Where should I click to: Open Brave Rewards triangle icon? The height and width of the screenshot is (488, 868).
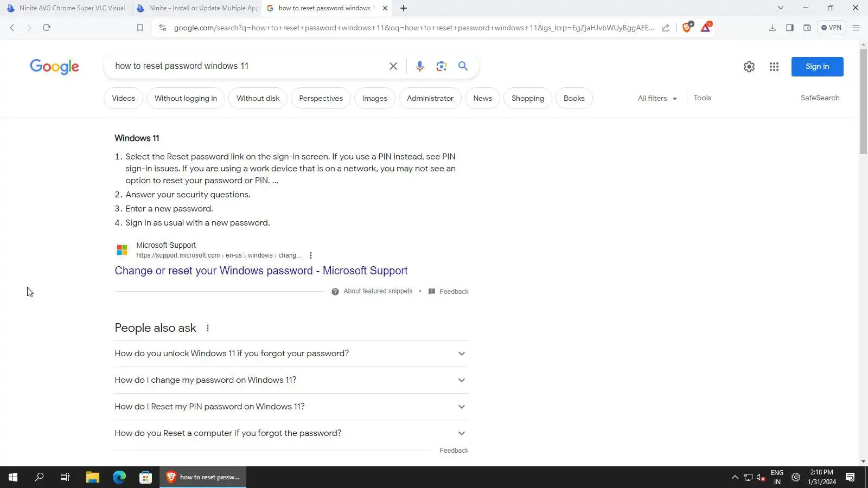706,27
